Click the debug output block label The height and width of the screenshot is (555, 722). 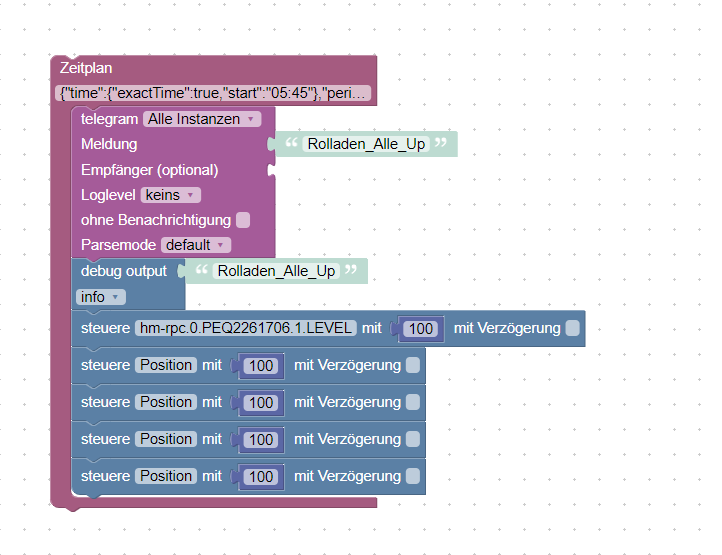click(124, 271)
